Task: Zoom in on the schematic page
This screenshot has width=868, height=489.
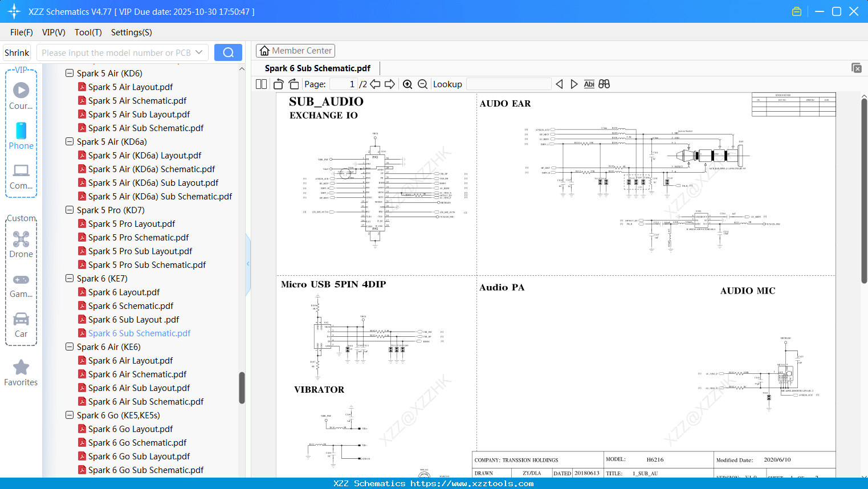Action: tap(407, 84)
